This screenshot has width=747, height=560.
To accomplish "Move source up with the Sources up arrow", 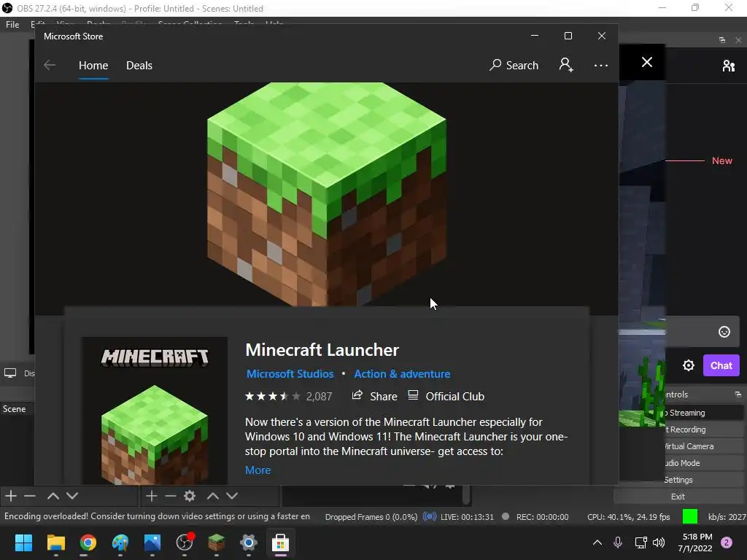I will (x=213, y=496).
